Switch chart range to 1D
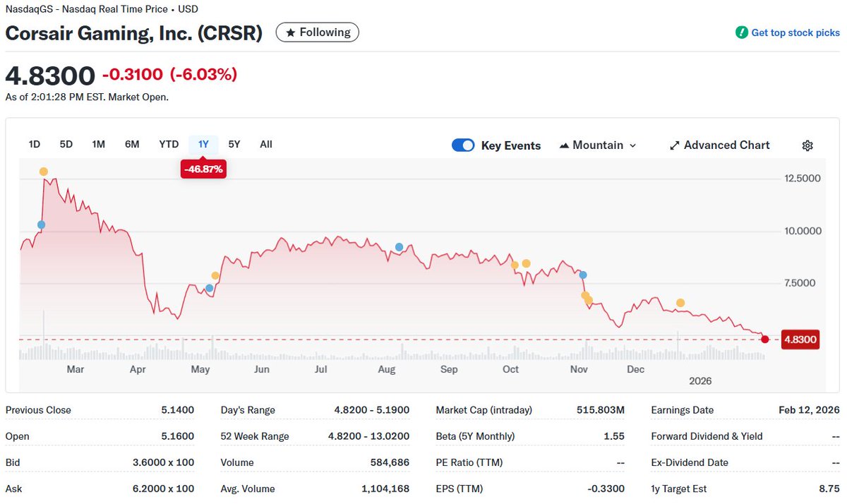 point(34,144)
